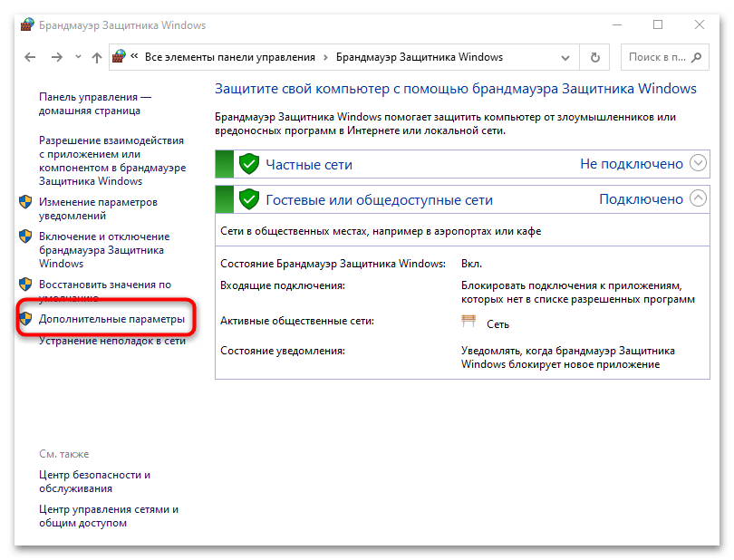Expand address bar history dropdown
Image resolution: width=734 pixels, height=560 pixels.
click(x=565, y=58)
